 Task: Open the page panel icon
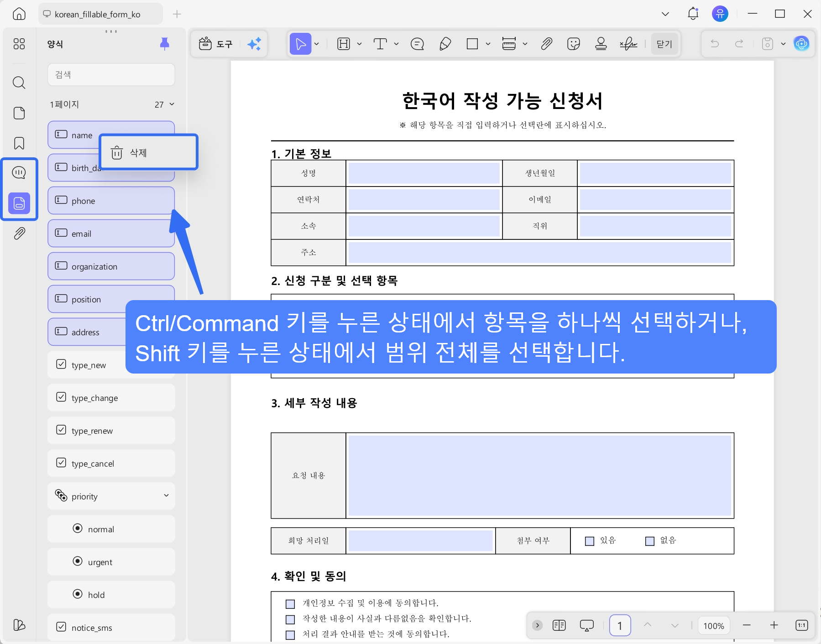(x=19, y=113)
